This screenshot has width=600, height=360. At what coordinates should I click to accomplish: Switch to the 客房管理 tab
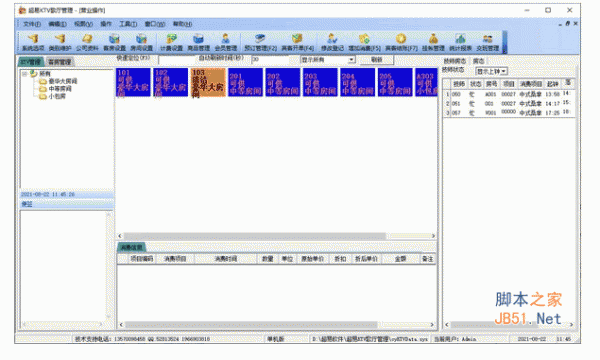tap(60, 62)
